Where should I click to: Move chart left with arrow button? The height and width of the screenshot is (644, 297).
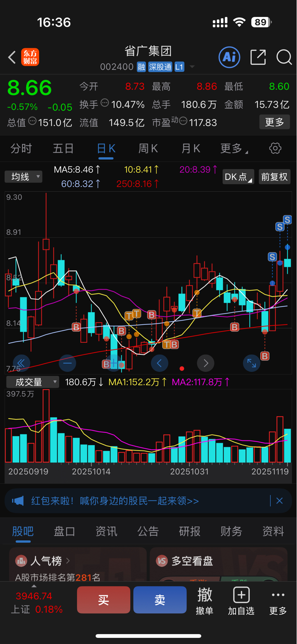pyautogui.click(x=159, y=363)
